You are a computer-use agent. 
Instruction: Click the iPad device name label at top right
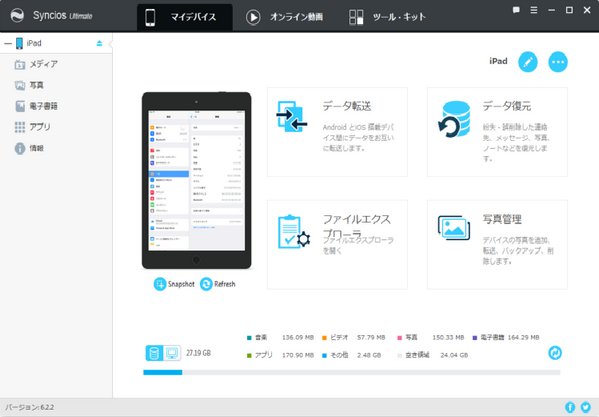[x=498, y=61]
